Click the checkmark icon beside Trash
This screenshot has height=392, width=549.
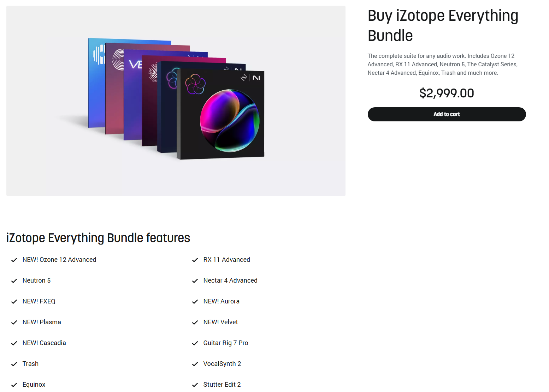coord(14,364)
